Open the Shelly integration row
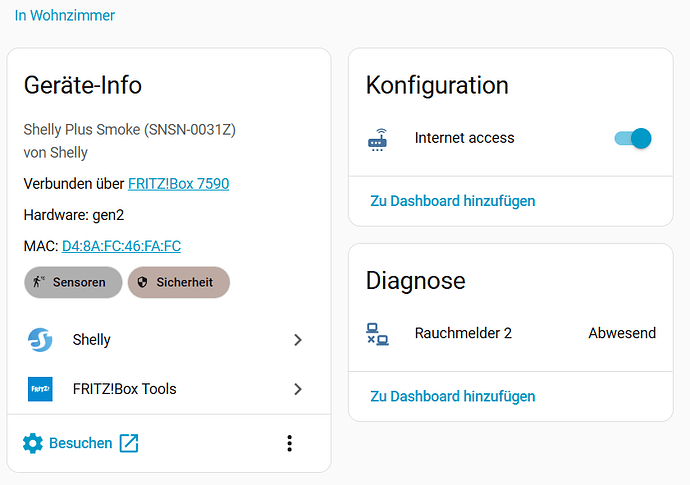 click(x=169, y=340)
